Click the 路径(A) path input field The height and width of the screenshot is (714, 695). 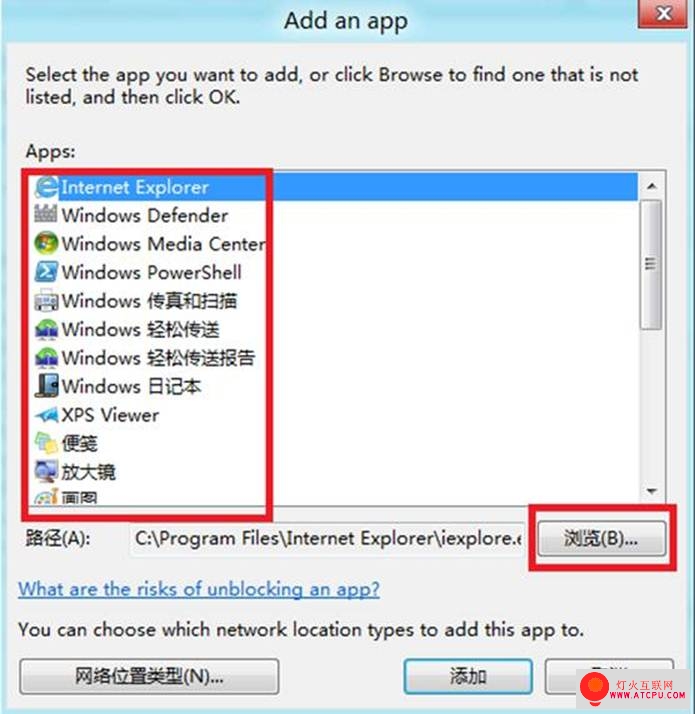pyautogui.click(x=327, y=539)
